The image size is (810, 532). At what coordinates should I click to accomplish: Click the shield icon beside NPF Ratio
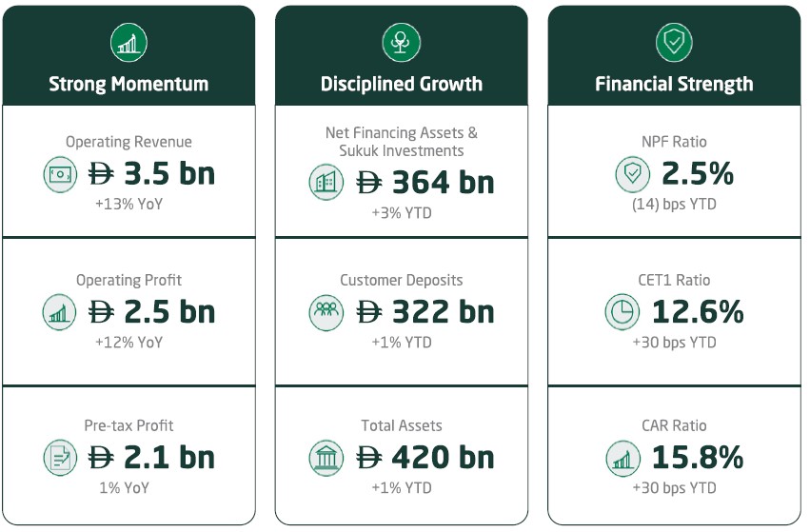pos(632,174)
